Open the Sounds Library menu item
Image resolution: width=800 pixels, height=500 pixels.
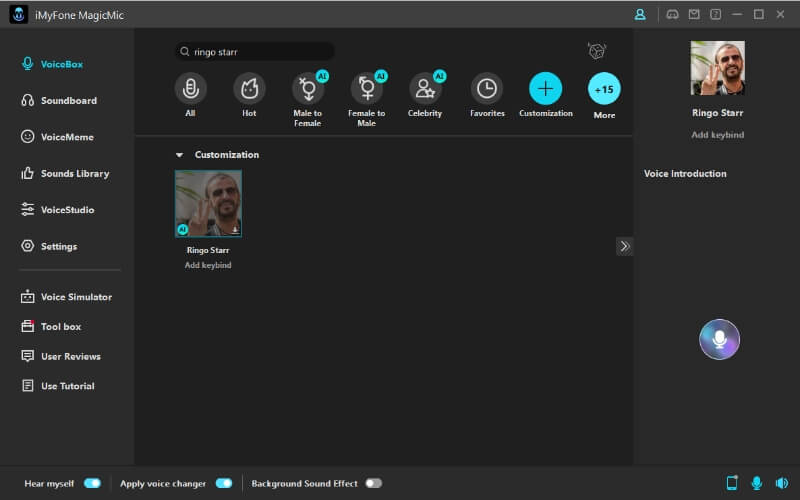tap(65, 173)
